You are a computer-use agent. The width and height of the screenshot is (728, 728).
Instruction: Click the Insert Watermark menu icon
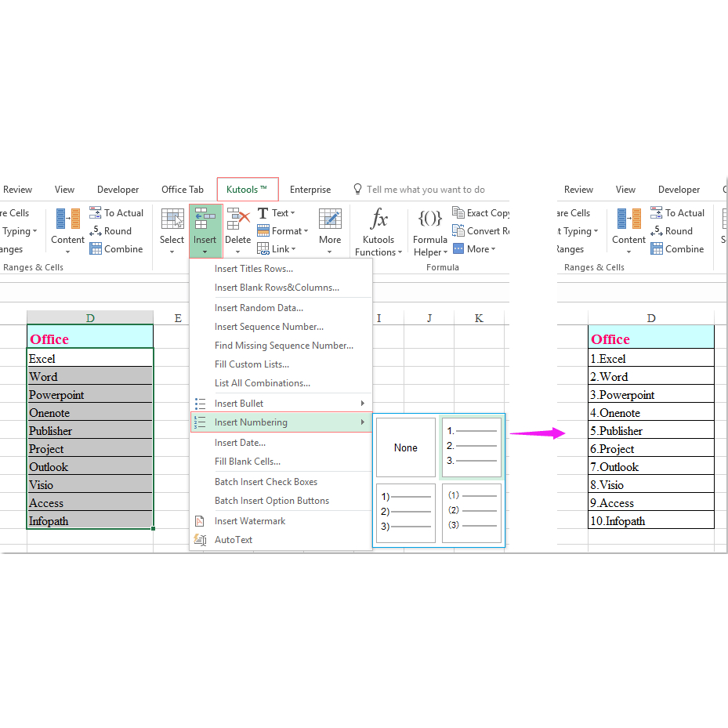[200, 521]
